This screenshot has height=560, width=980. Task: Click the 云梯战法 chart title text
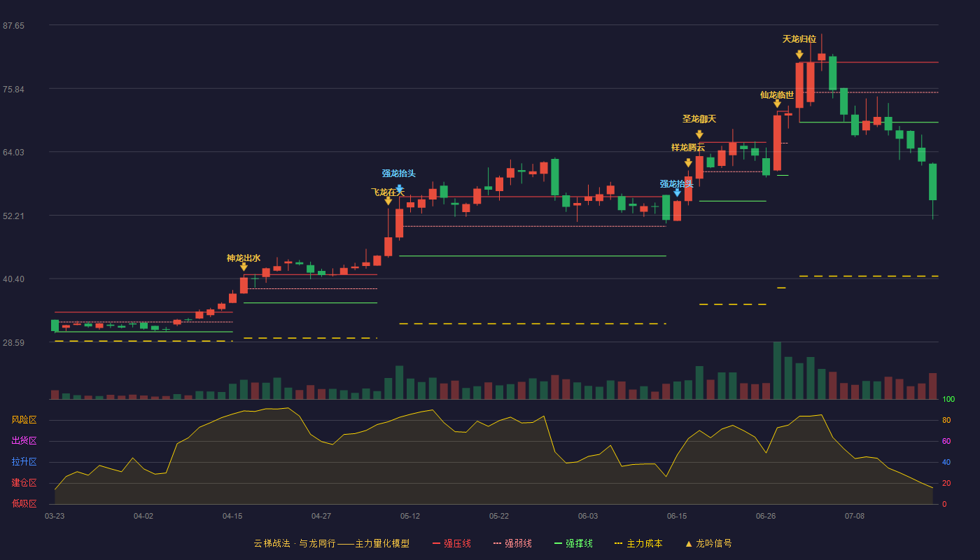pos(272,543)
